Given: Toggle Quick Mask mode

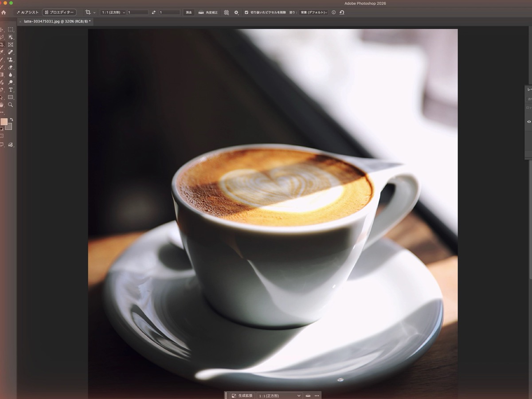Looking at the screenshot, I should click(x=2, y=136).
